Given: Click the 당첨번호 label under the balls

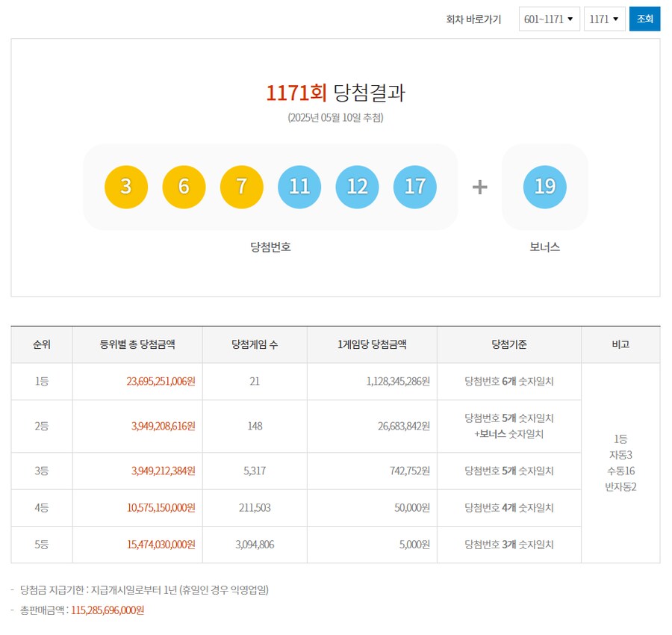Looking at the screenshot, I should (x=268, y=248).
